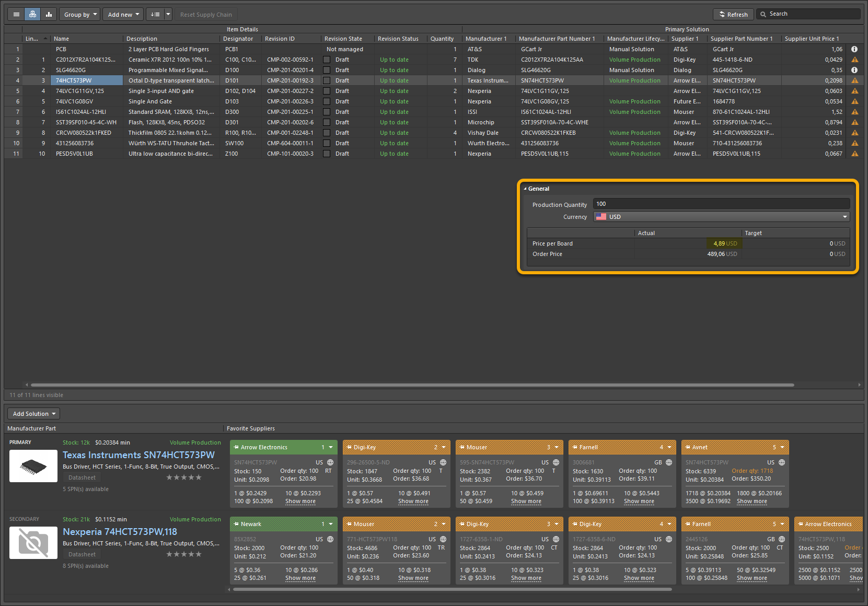Screen dimensions: 868x606
Task: Toggle revision state checkbox for CMP-101-00020-3
Action: pos(327,154)
